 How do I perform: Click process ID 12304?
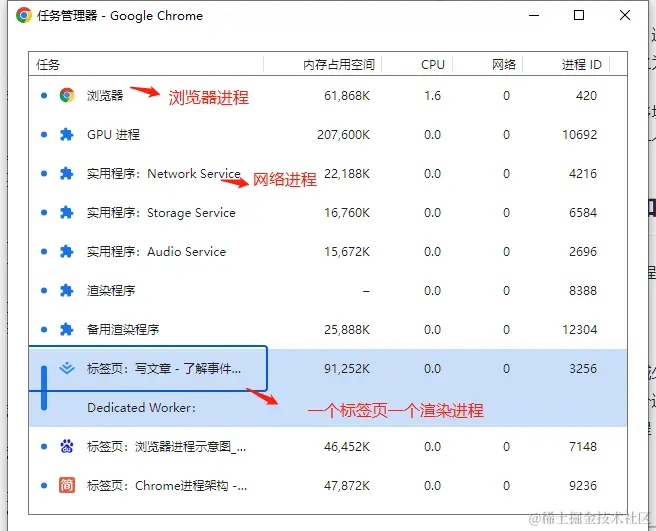pyautogui.click(x=579, y=329)
